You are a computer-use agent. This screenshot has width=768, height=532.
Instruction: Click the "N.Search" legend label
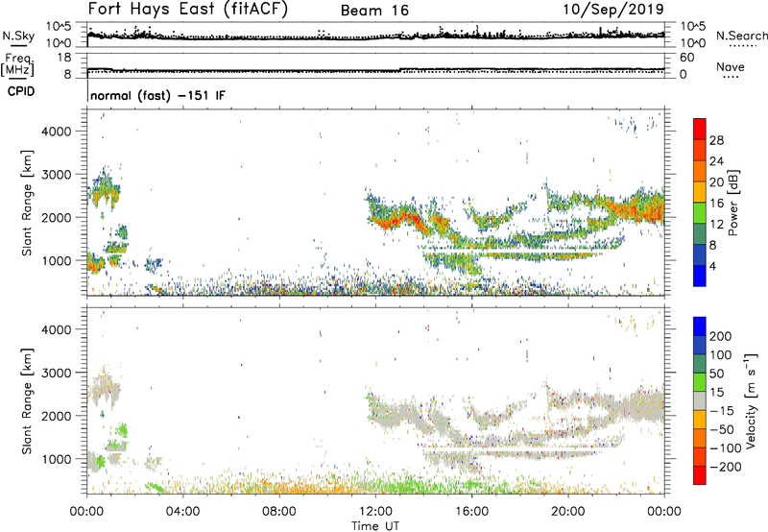tap(742, 36)
